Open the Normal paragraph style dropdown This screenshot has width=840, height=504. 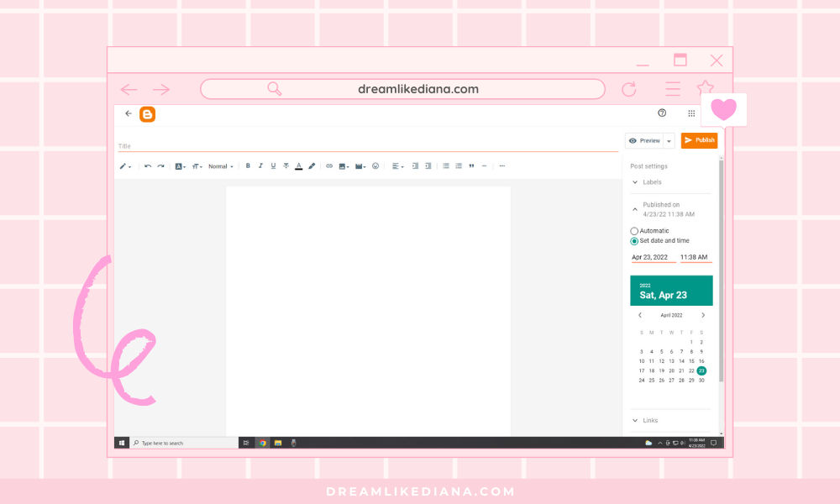pos(218,165)
